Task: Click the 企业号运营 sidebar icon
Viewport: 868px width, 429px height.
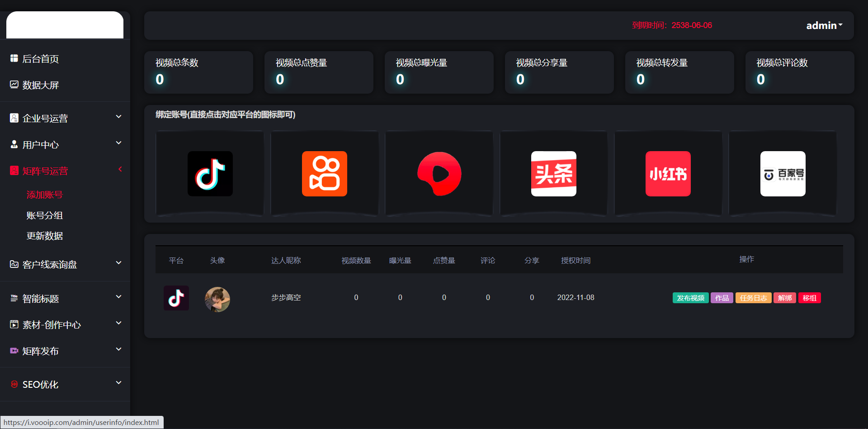Action: (14, 118)
